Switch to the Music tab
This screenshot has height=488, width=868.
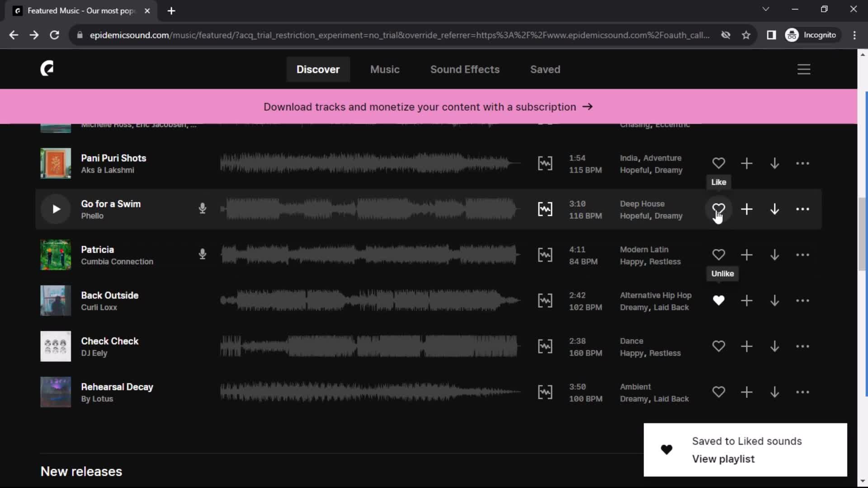pos(385,69)
